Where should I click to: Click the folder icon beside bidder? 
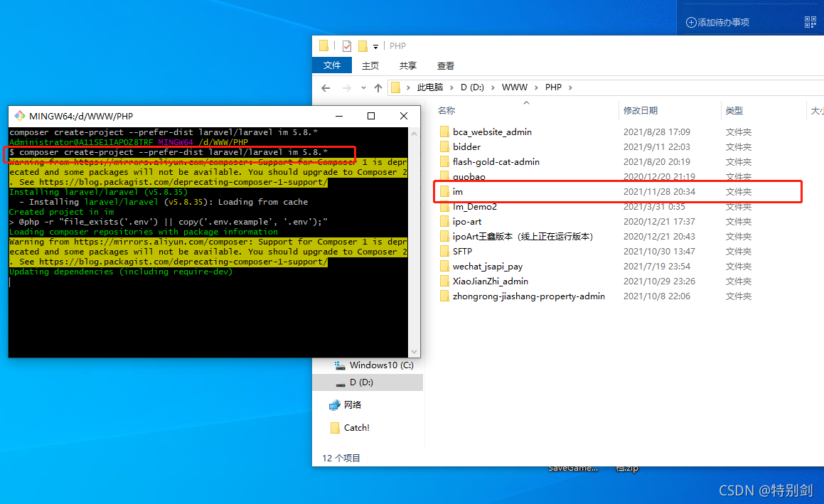click(x=444, y=146)
